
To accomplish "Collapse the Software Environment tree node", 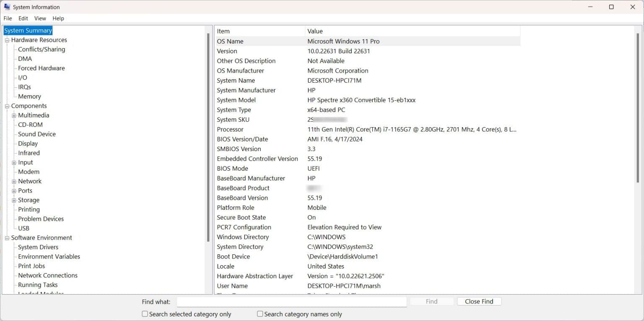I will pos(6,237).
